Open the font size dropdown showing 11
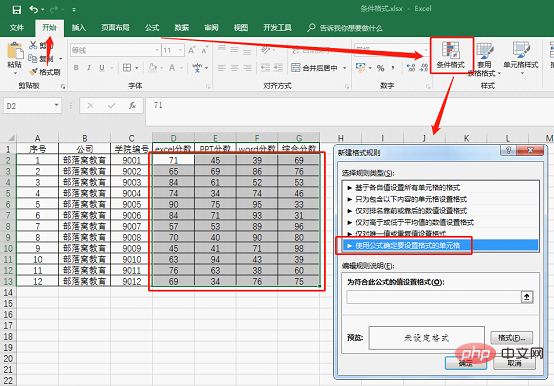The image size is (554, 386). pos(181,50)
